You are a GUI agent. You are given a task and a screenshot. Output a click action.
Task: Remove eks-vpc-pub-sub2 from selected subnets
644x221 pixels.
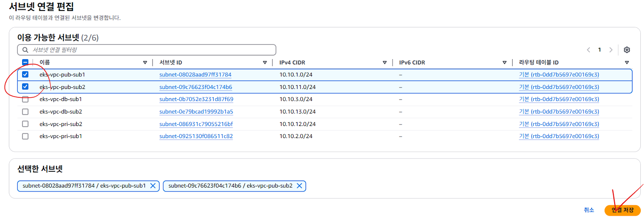[299, 186]
